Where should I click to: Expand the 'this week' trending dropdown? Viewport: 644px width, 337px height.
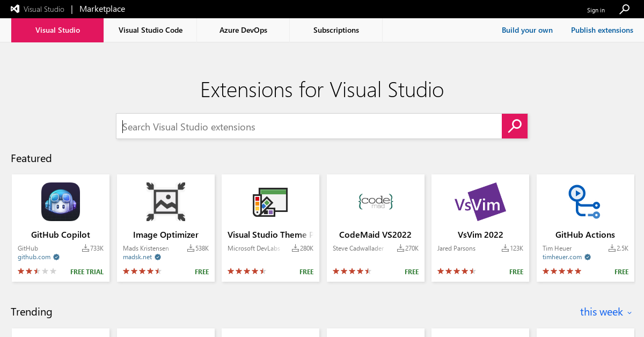pos(606,312)
